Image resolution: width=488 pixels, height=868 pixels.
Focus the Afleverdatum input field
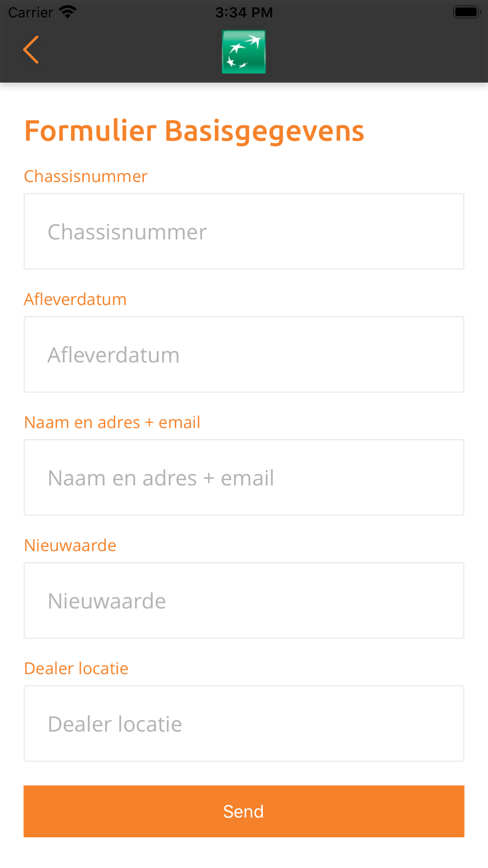click(244, 354)
